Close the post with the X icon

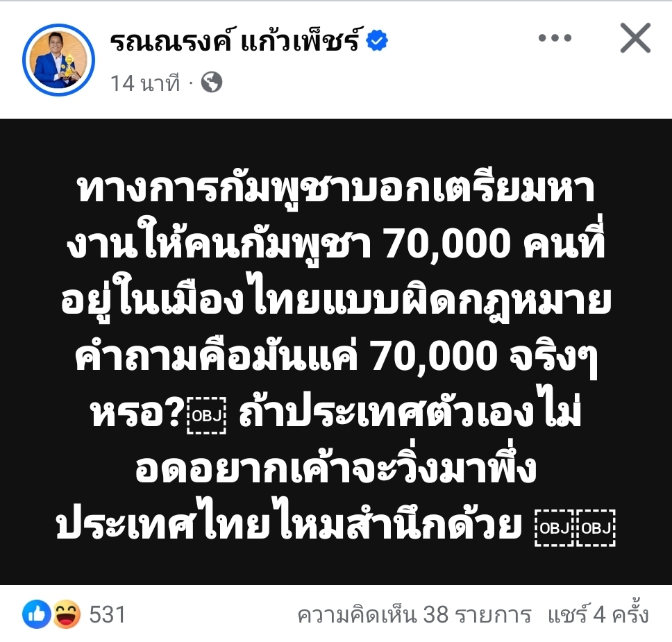coord(635,38)
